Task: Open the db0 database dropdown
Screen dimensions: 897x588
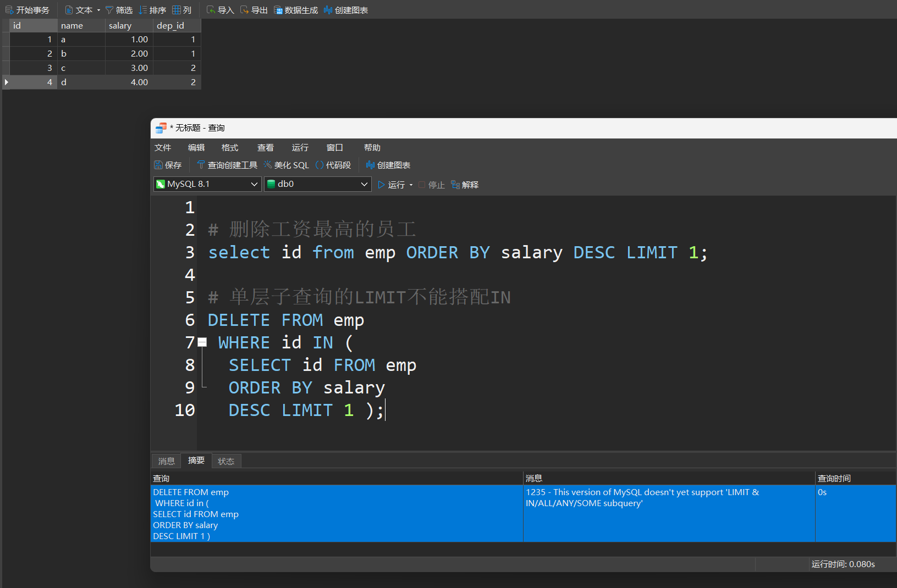Action: click(318, 184)
